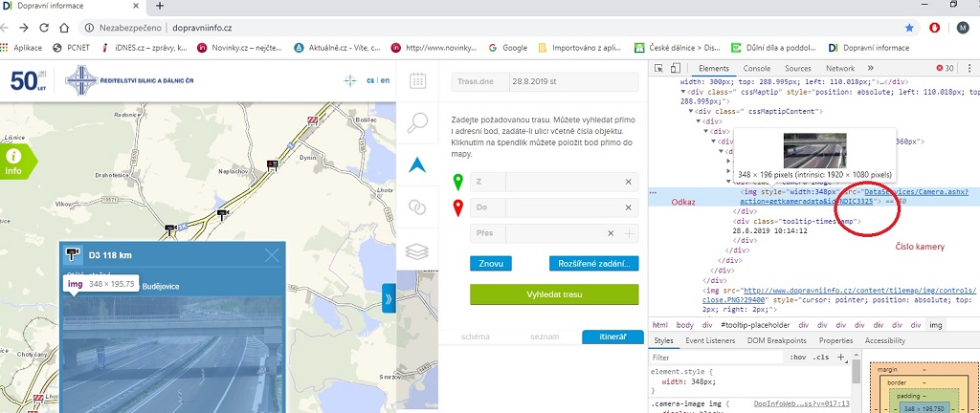The height and width of the screenshot is (413, 980).
Task: Open the search magnifier panel in sidebar
Action: [417, 123]
